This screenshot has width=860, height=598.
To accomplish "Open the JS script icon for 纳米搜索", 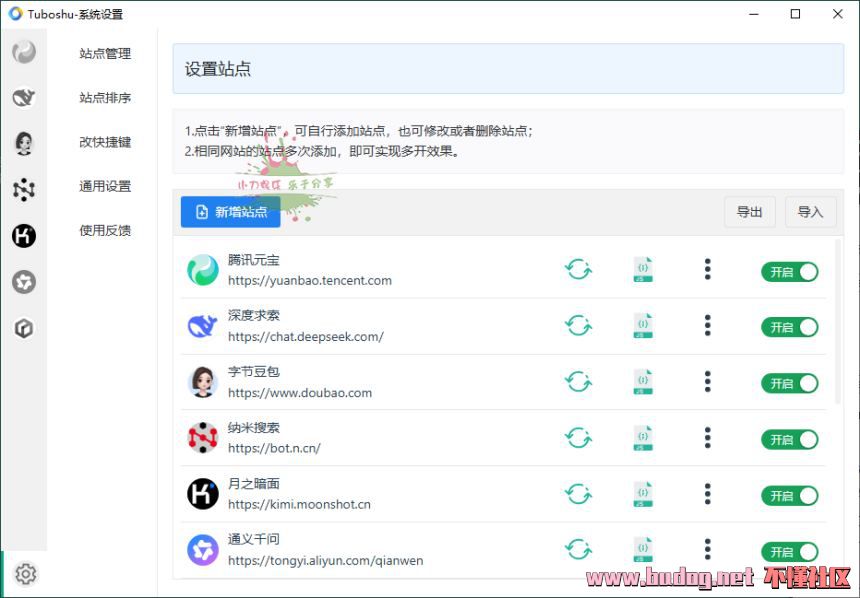I will coord(643,438).
